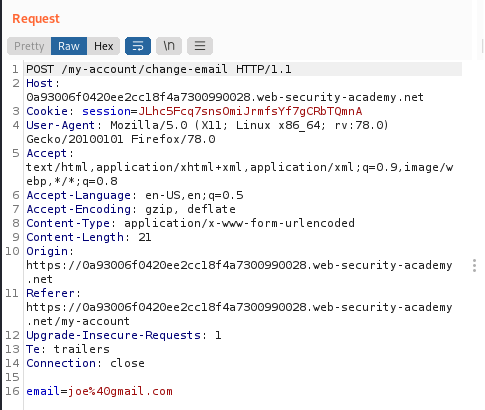
Task: Click the POST request line
Action: (x=159, y=69)
